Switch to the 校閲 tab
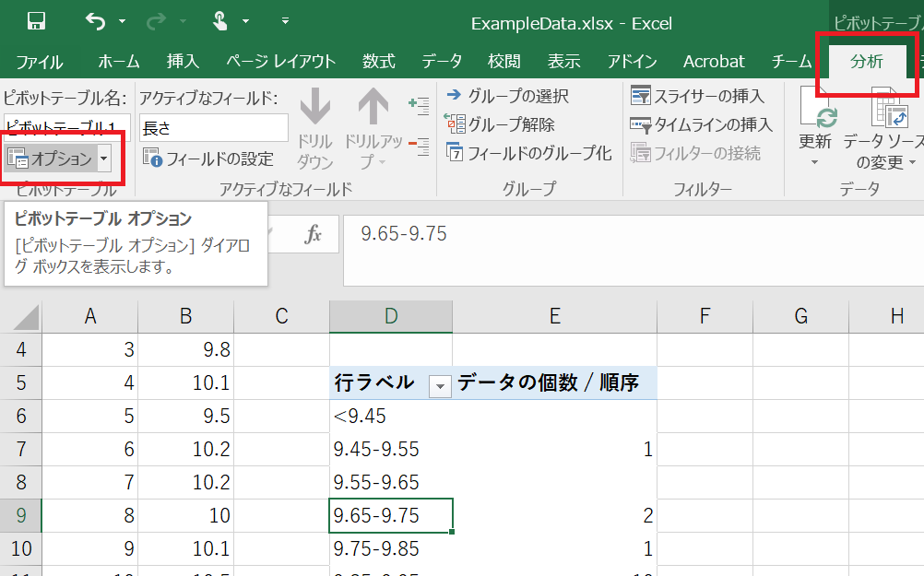This screenshot has height=576, width=924. [x=503, y=61]
